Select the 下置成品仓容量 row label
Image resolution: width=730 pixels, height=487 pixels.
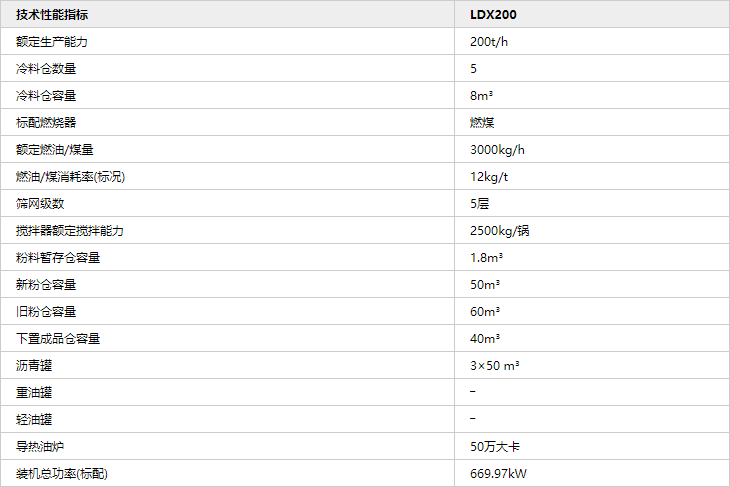58,338
